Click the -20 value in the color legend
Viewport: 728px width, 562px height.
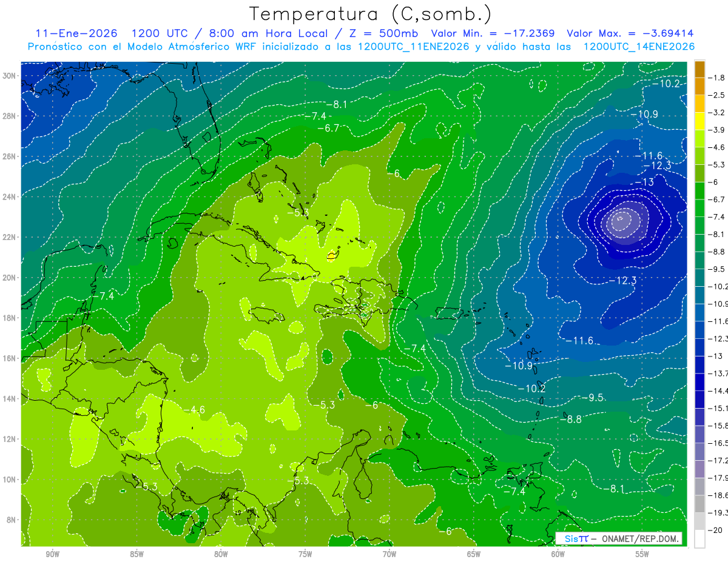coord(716,530)
